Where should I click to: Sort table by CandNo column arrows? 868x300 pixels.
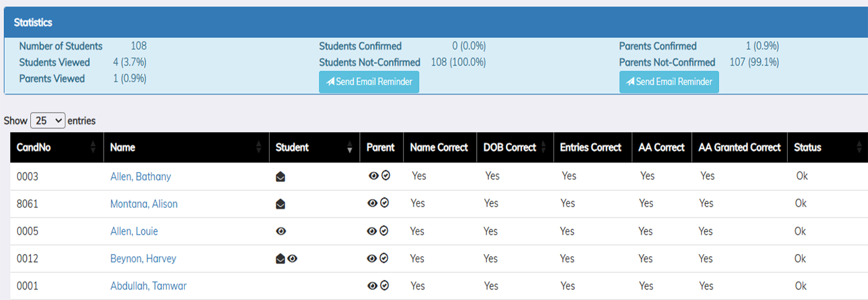click(93, 147)
